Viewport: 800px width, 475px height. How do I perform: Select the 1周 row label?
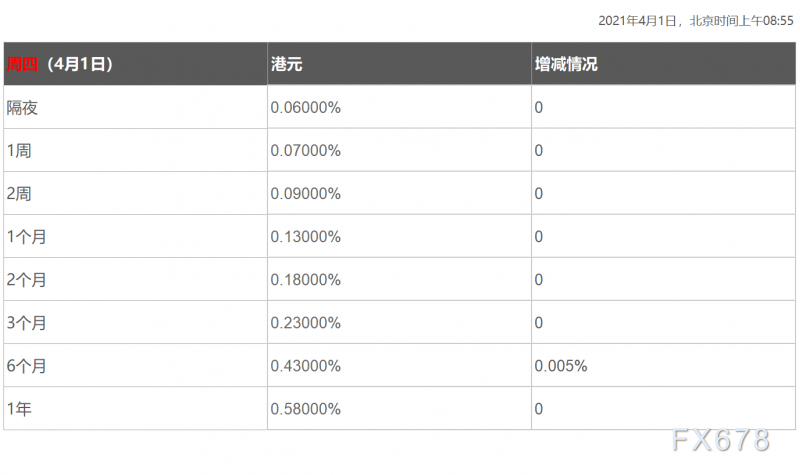click(19, 151)
